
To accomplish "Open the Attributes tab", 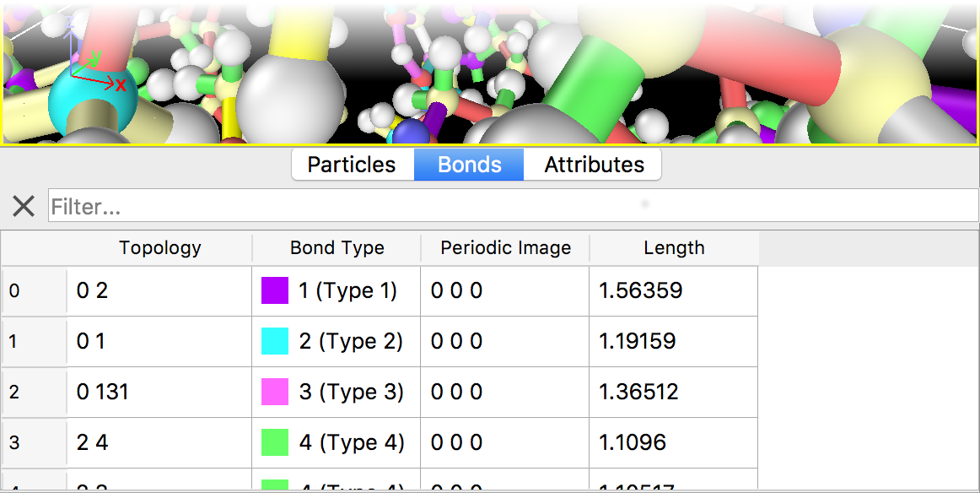I will [x=594, y=165].
